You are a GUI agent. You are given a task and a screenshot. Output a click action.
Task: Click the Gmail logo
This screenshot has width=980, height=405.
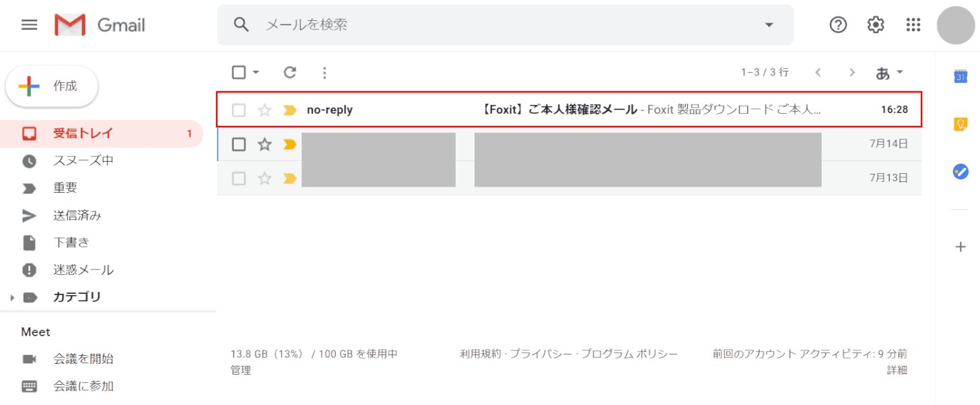click(100, 25)
